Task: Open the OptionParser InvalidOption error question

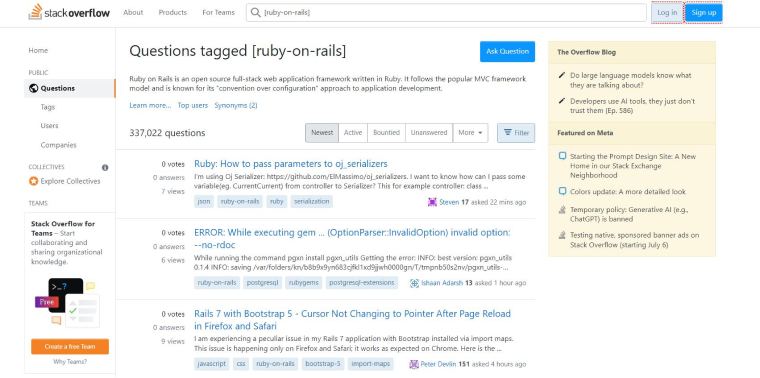Action: pyautogui.click(x=352, y=238)
